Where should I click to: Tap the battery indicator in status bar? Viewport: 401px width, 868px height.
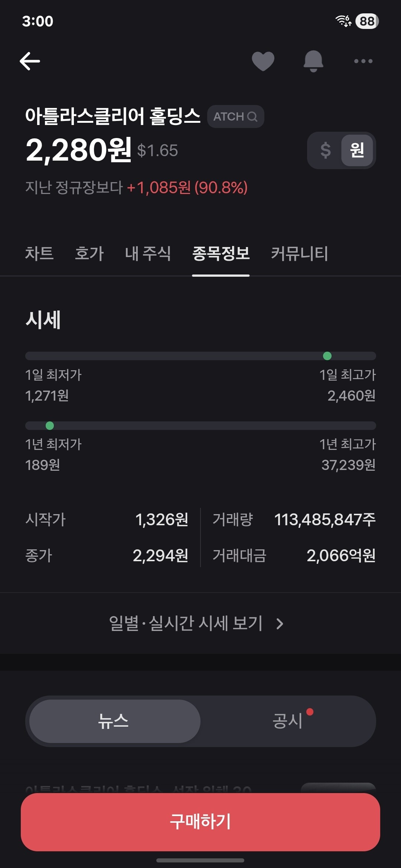[367, 21]
